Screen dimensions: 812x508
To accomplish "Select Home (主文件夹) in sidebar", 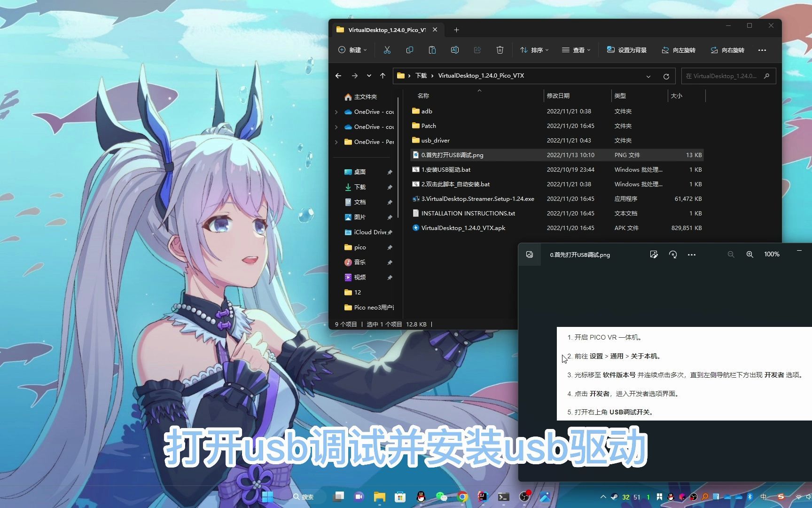I will 365,97.
